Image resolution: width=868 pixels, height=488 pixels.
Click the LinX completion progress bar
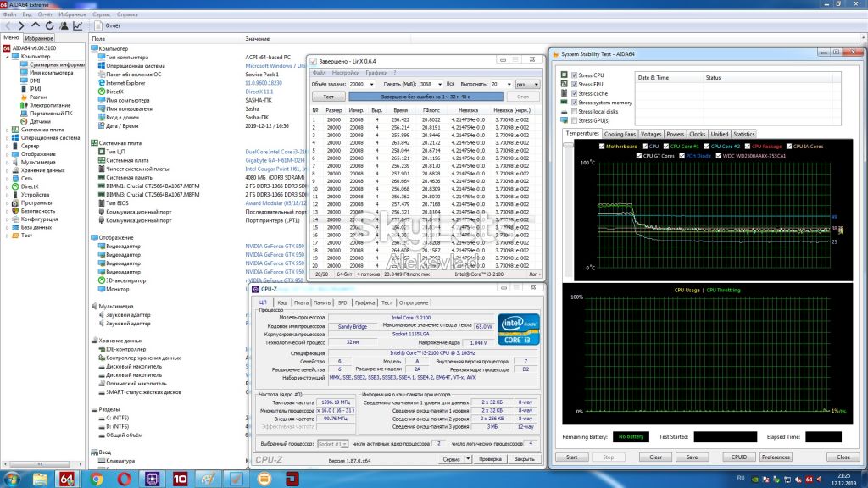tap(426, 97)
